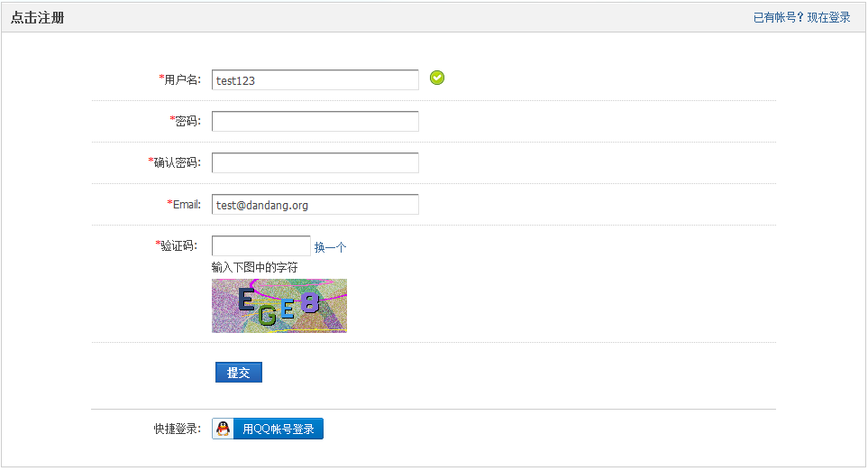Click the green checkmark validation icon
This screenshot has height=471, width=868.
click(x=437, y=78)
